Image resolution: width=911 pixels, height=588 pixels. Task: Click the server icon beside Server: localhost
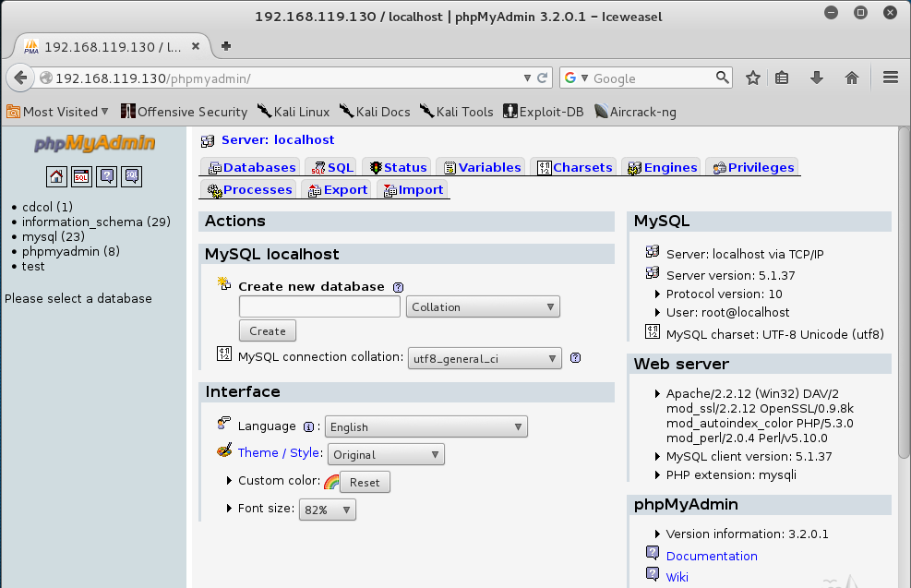pyautogui.click(x=208, y=140)
